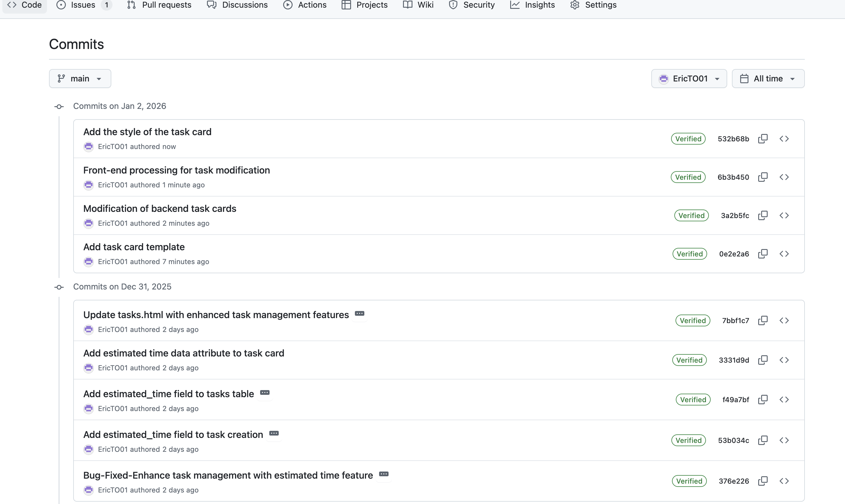Open the Actions page via its play icon
This screenshot has width=845, height=504.
pyautogui.click(x=288, y=5)
